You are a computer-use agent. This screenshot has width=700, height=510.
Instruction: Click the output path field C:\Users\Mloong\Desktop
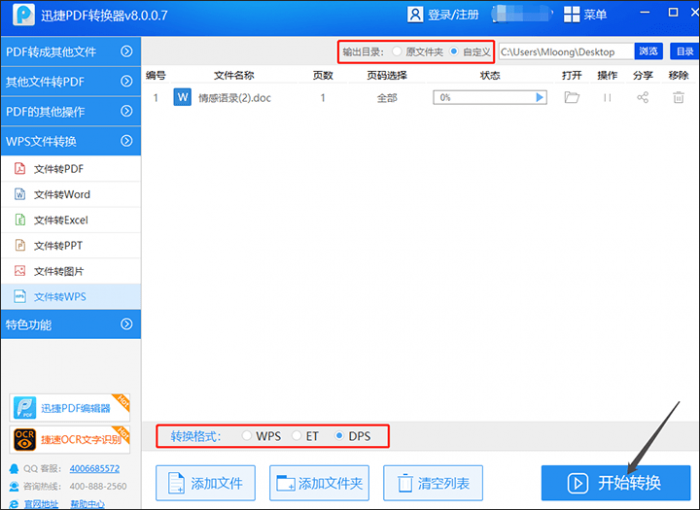pyautogui.click(x=566, y=51)
